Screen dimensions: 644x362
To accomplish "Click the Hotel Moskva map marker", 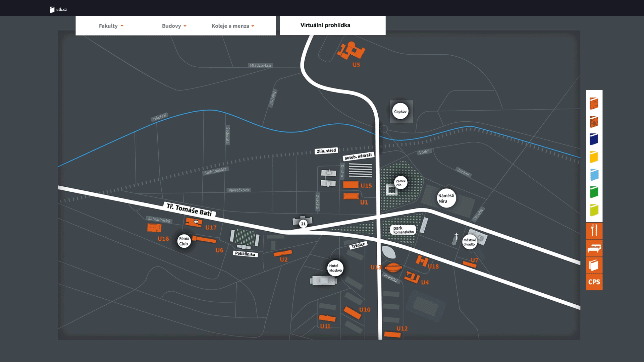I will tap(335, 268).
